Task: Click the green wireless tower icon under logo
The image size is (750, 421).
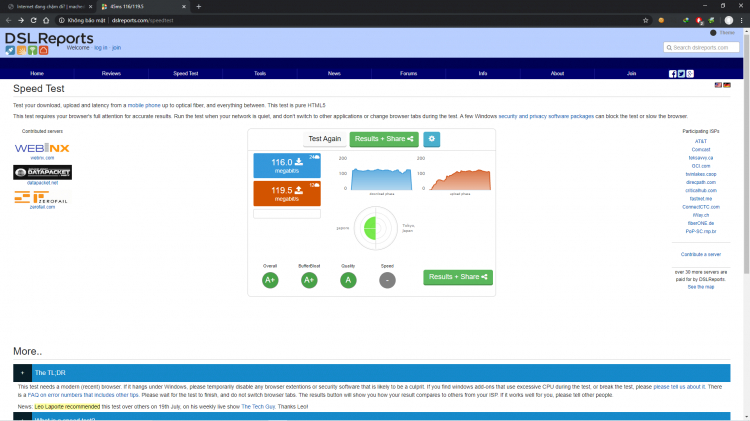Action: 33,50
